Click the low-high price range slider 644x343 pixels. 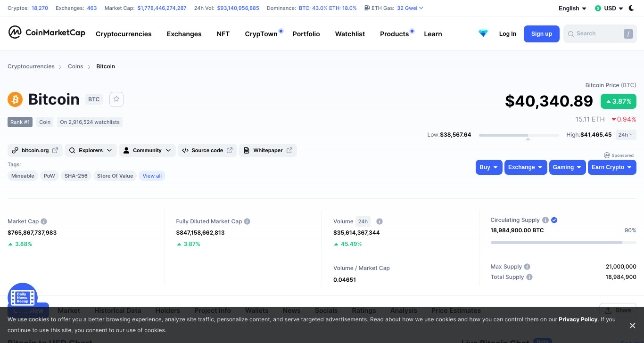coord(519,135)
